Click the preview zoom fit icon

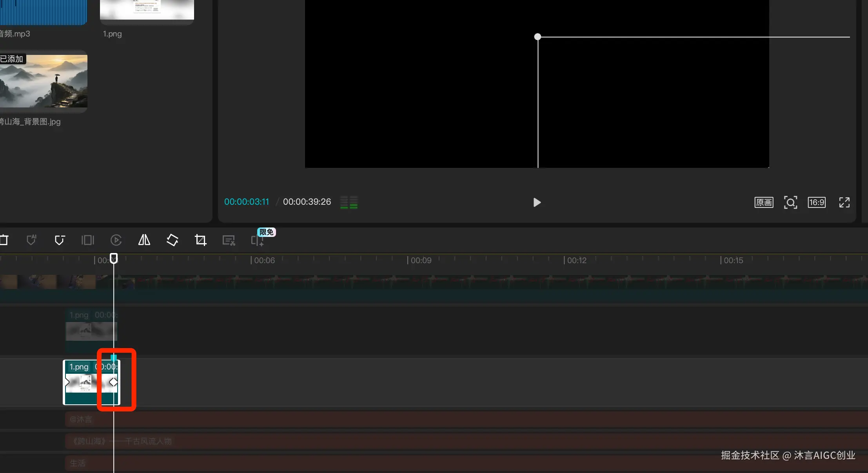coord(790,202)
